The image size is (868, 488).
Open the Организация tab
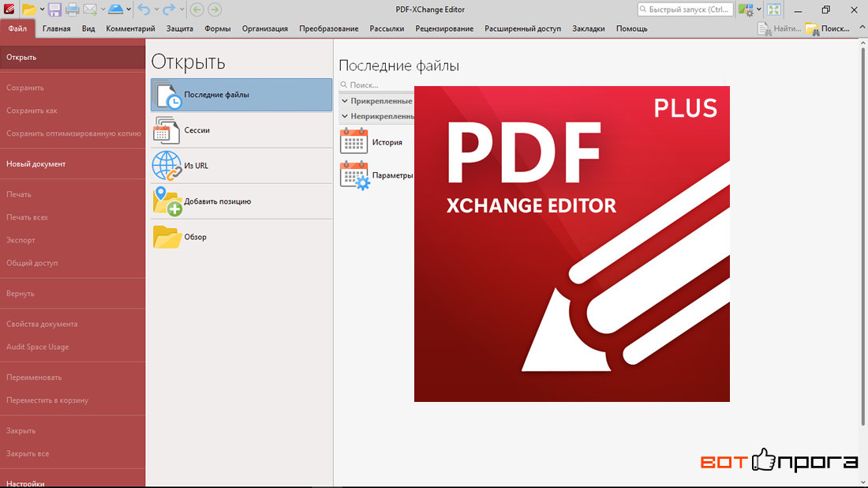(264, 28)
